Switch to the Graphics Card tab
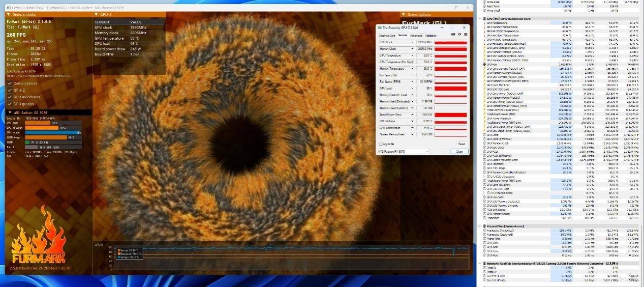This screenshot has width=644, height=287. (x=387, y=36)
